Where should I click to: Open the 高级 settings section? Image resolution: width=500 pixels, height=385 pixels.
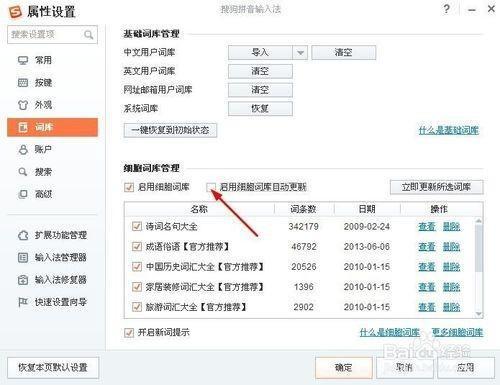[43, 194]
